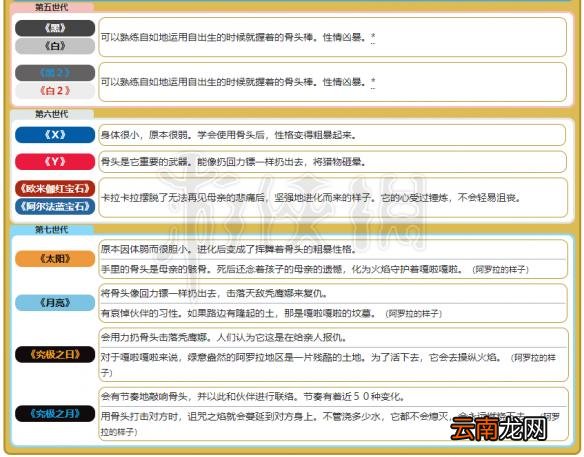Open the 《白》 game version link
Image resolution: width=584 pixels, height=457 pixels.
55,46
